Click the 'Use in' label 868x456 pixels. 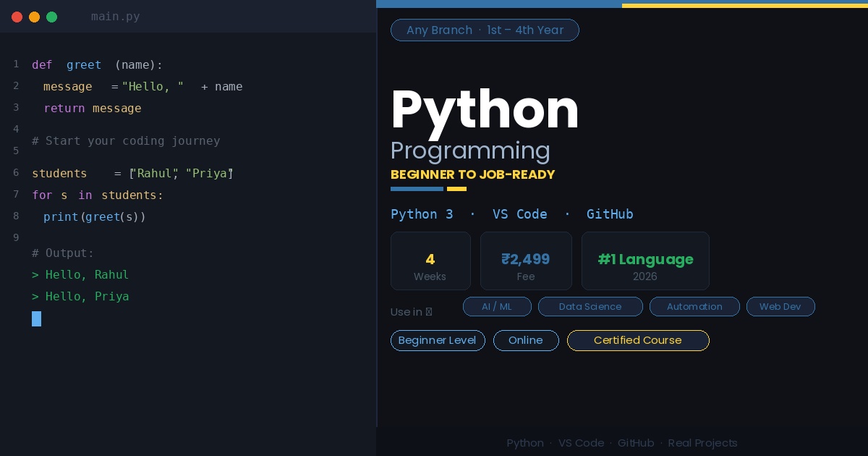pos(411,312)
